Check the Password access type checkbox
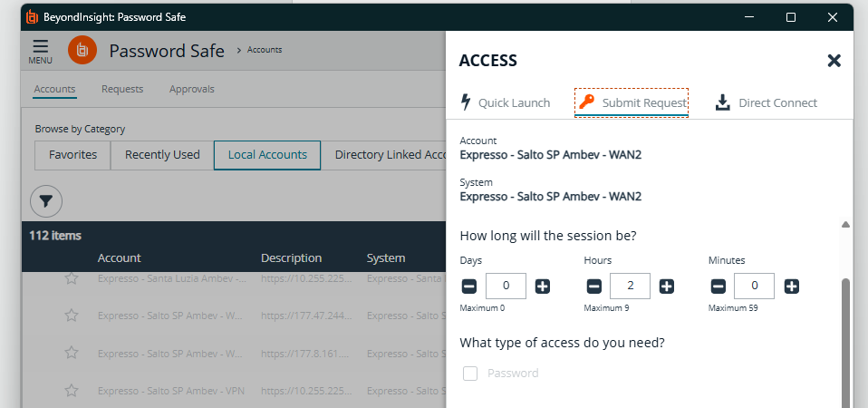 pyautogui.click(x=470, y=374)
